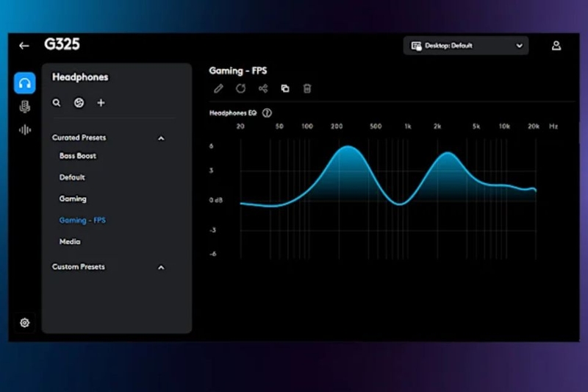Open the Headphones section in sidebar

25,83
